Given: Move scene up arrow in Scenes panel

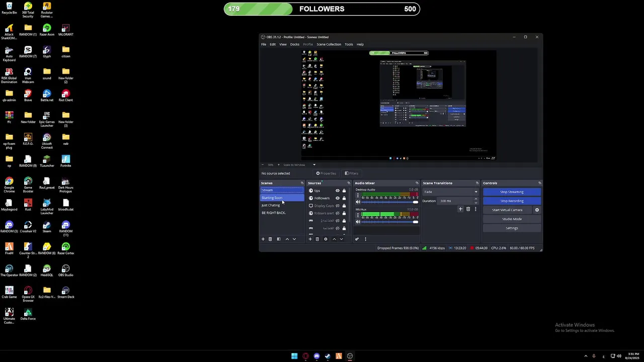Looking at the screenshot, I should (x=287, y=239).
